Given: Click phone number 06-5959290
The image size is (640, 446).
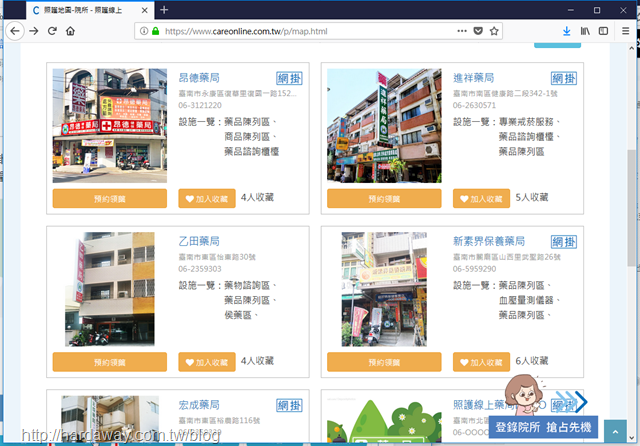Looking at the screenshot, I should click(474, 269).
